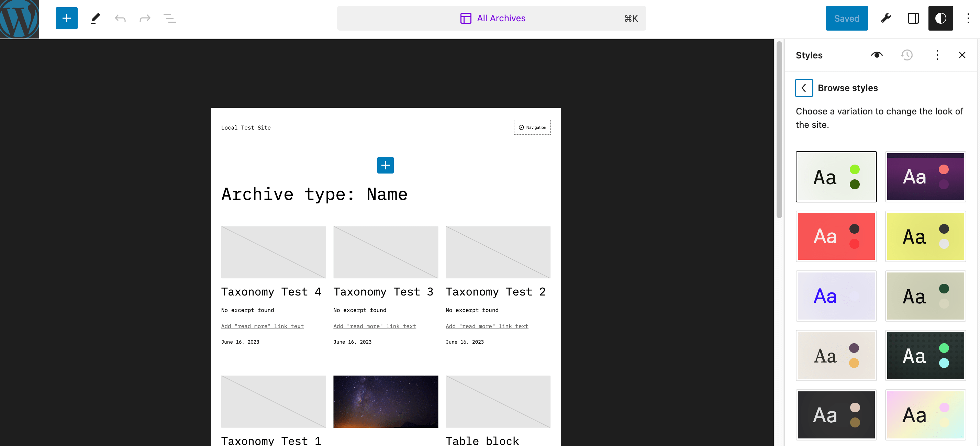Click read more link under Taxonomy Test 4
This screenshot has height=446, width=980.
pyautogui.click(x=262, y=326)
